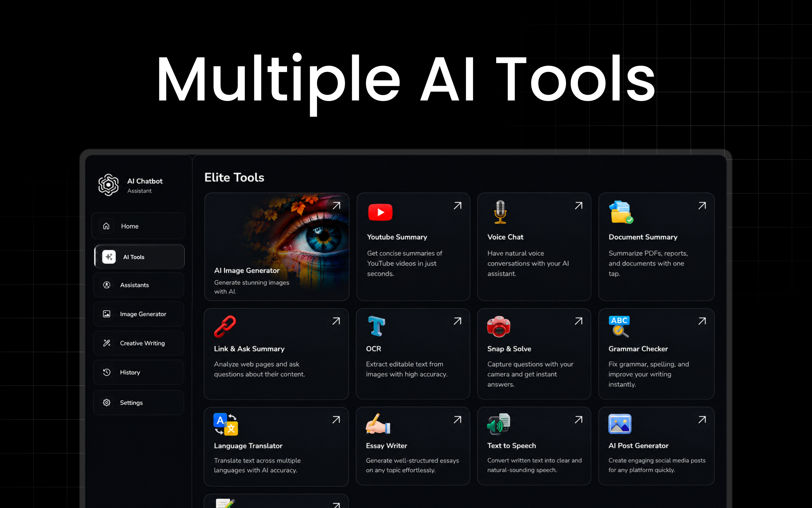Screen dimensions: 812x508
Task: Click the Image Generator picture icon
Action: tap(107, 314)
